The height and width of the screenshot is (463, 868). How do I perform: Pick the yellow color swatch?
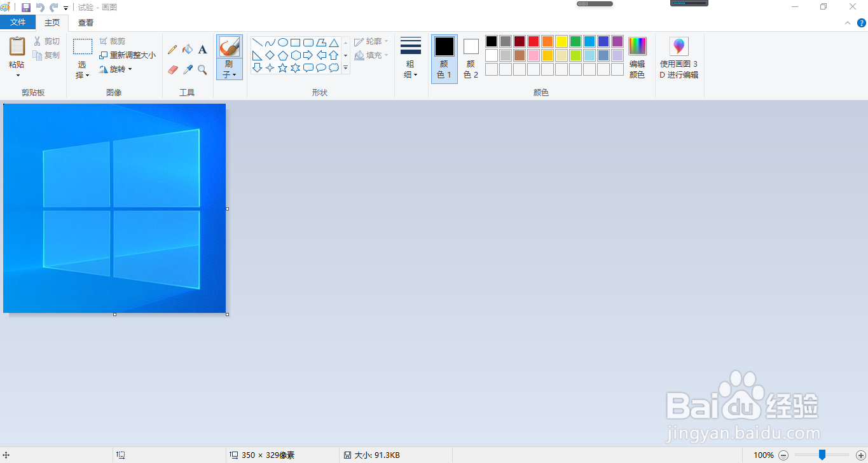[x=561, y=41]
